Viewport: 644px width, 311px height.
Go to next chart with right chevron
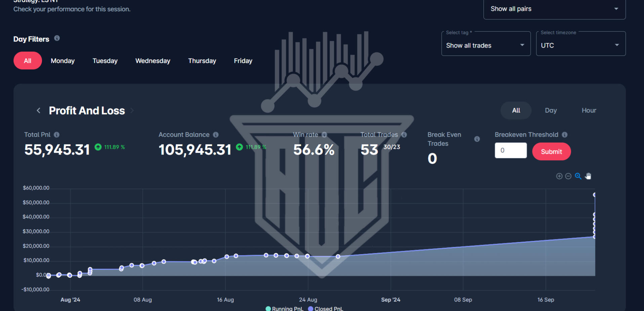click(132, 110)
